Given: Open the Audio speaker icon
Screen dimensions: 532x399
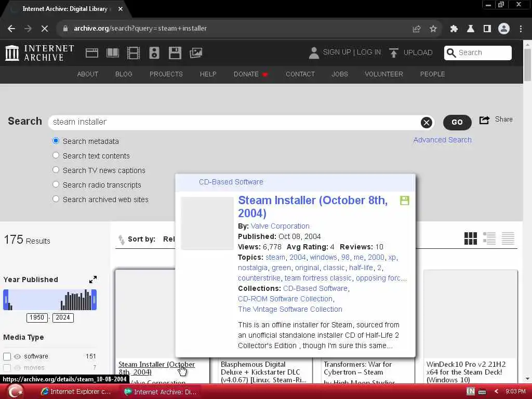Looking at the screenshot, I should 154,53.
